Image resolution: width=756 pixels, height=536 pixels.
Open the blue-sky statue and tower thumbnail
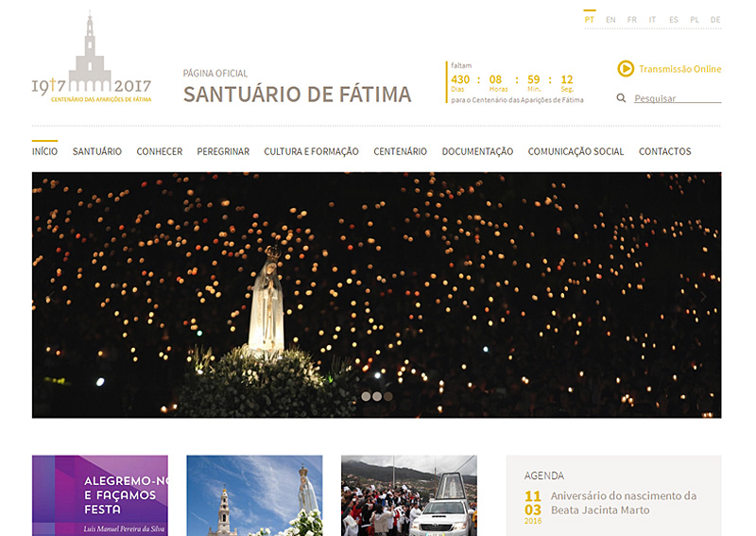click(254, 495)
